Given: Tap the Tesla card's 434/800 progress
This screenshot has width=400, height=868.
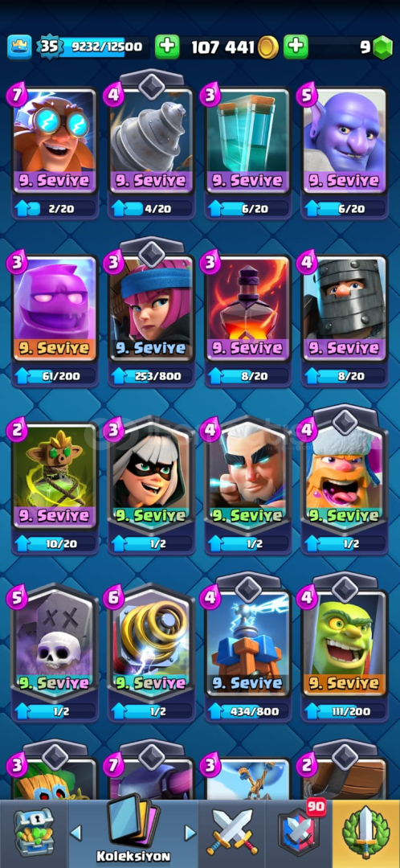Looking at the screenshot, I should (x=247, y=710).
